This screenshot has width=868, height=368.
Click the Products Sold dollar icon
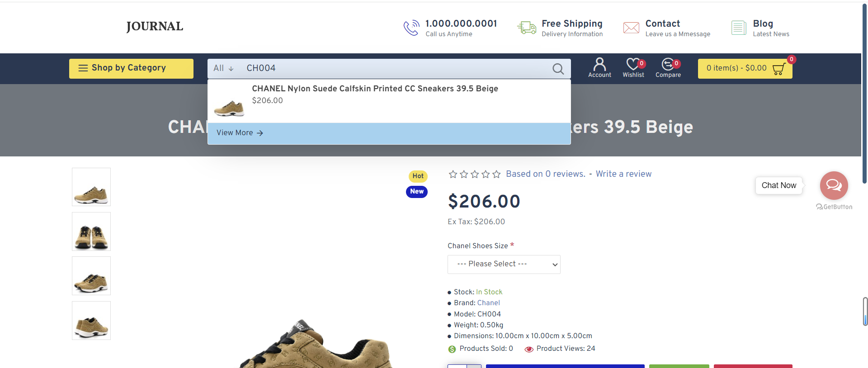click(x=452, y=349)
